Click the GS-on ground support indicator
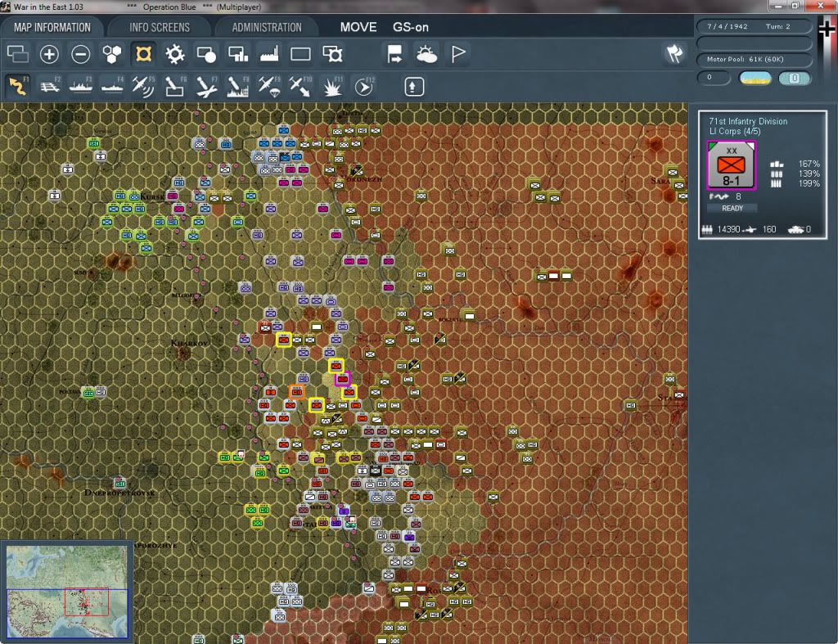Viewport: 838px width, 644px height. click(x=411, y=27)
